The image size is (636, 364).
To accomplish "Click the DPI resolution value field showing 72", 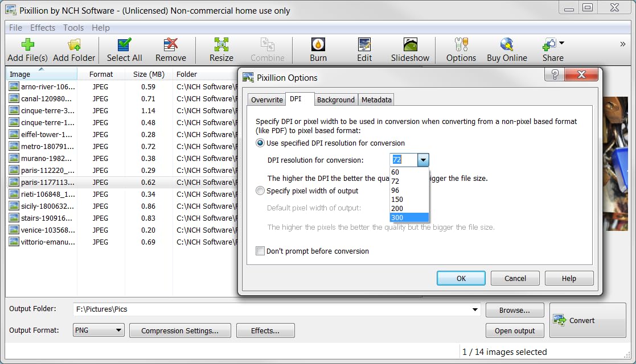I will pos(404,160).
